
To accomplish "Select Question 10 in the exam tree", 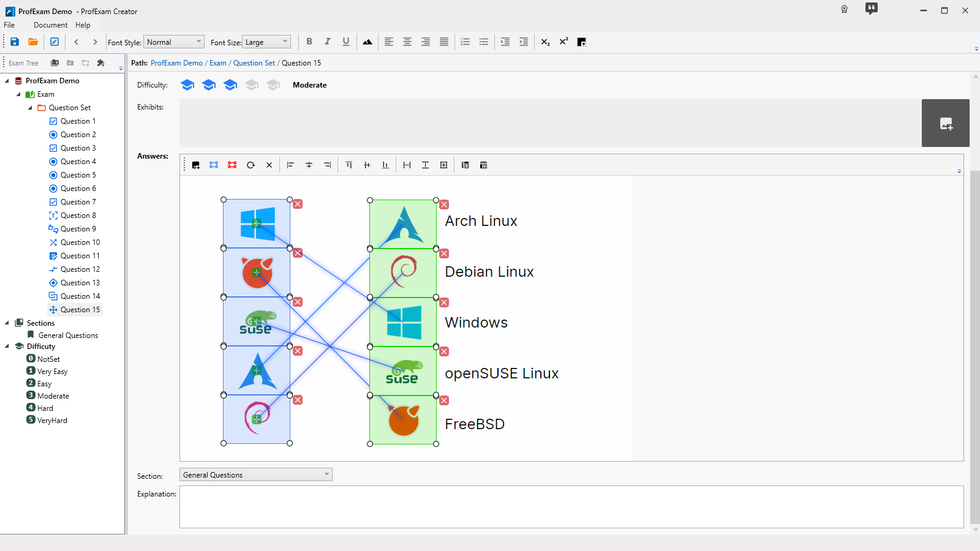I will pos(80,242).
